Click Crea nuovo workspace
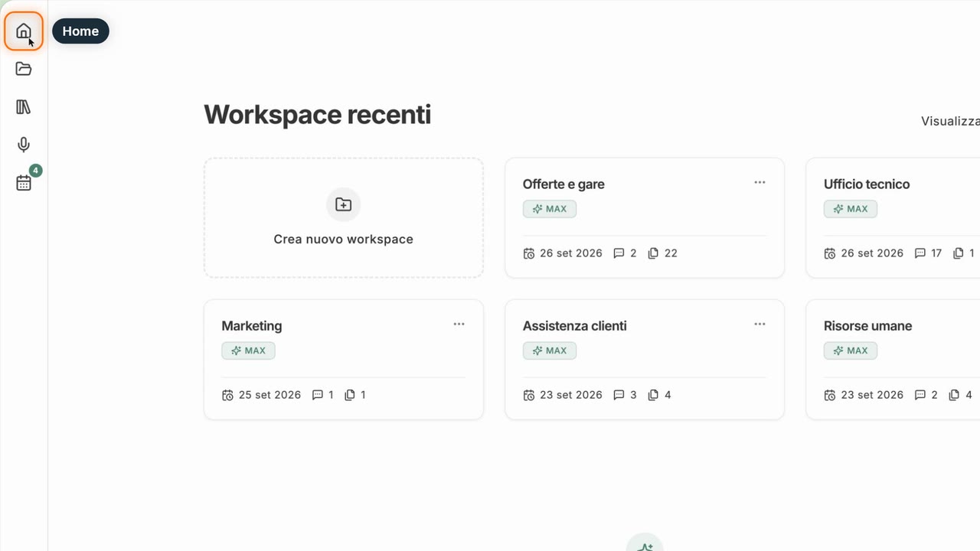This screenshot has width=980, height=551. click(344, 218)
